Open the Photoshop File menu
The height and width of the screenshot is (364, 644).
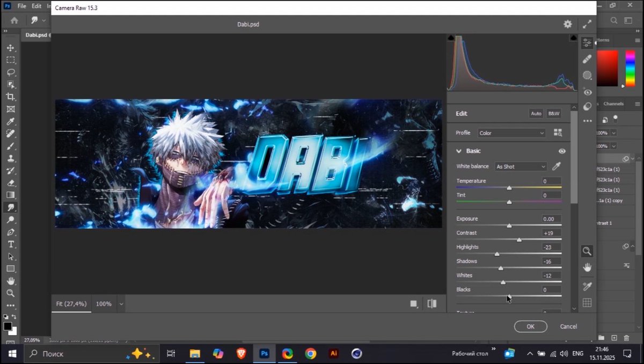21,6
